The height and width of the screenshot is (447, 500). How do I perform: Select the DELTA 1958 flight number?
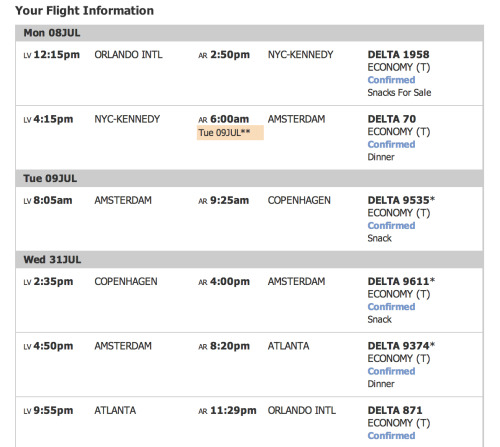[398, 54]
